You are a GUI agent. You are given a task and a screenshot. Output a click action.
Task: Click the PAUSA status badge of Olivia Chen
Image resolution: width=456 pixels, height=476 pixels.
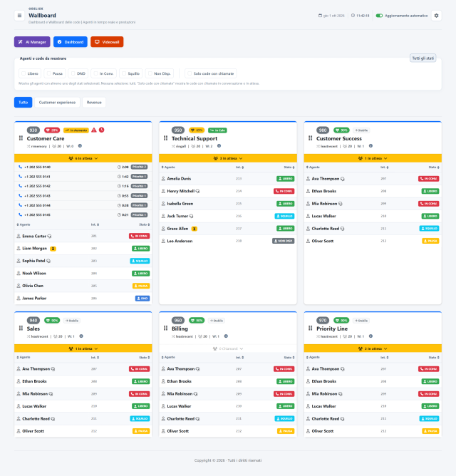point(141,286)
